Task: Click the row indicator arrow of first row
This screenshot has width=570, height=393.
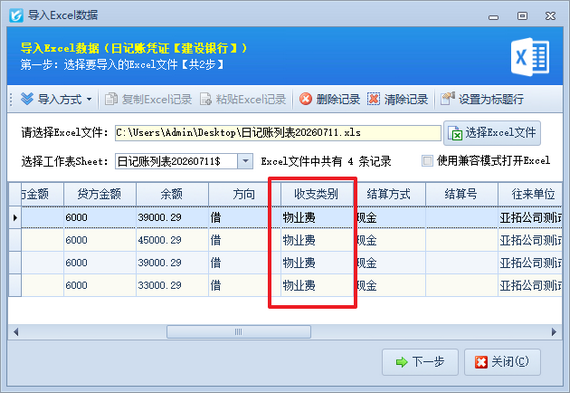Action: [15, 217]
